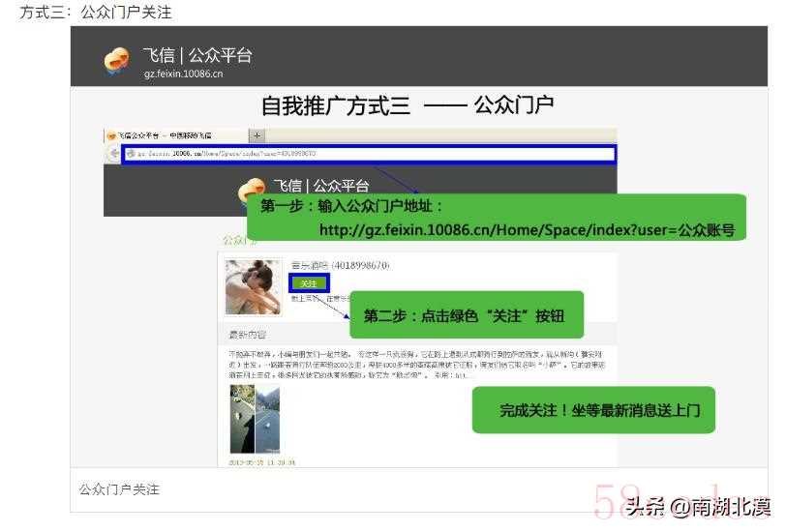Screen dimensions: 786x532
Task: Open a new browser tab with plus button
Action: 257,135
